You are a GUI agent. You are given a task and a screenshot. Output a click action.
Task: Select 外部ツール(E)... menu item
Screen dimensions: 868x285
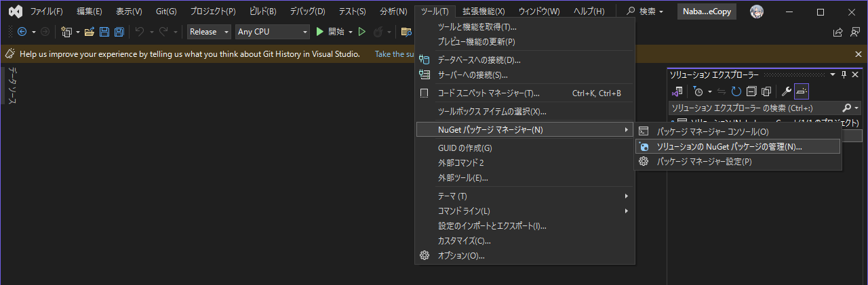[525, 177]
